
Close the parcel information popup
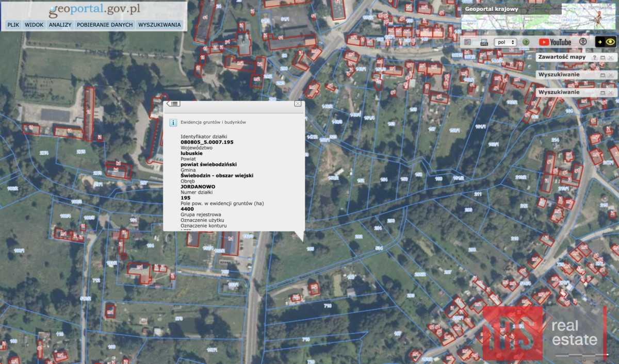coord(298,104)
